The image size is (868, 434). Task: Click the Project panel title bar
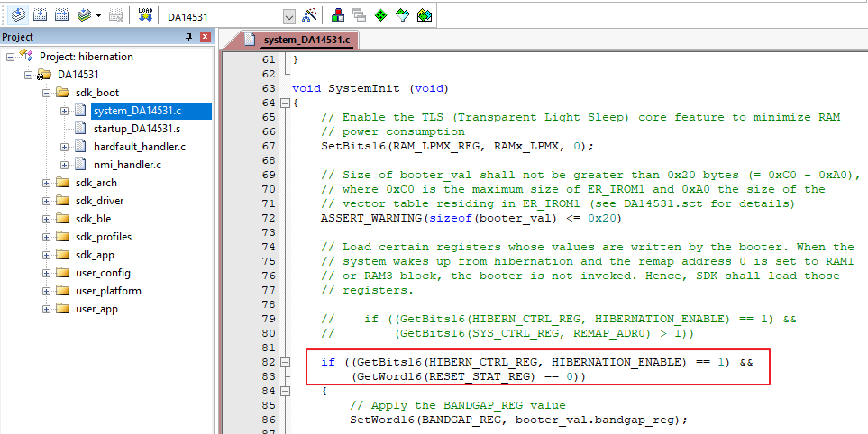click(x=106, y=37)
